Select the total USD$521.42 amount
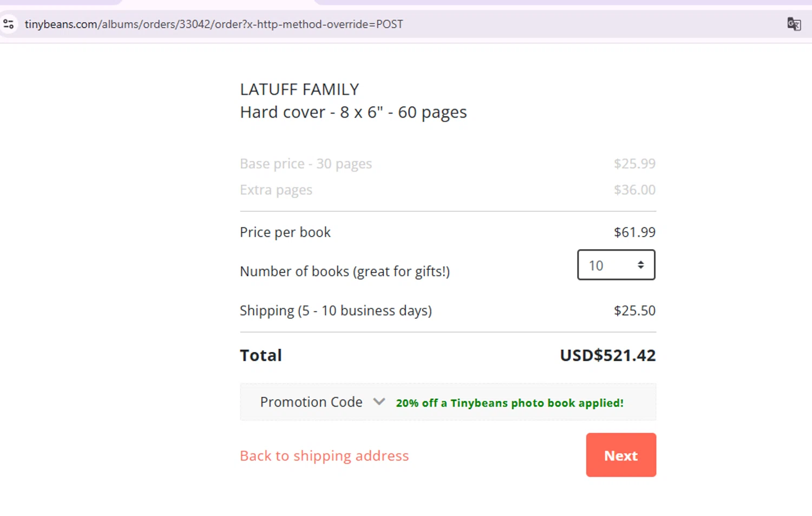Image resolution: width=812 pixels, height=516 pixels. click(x=608, y=355)
